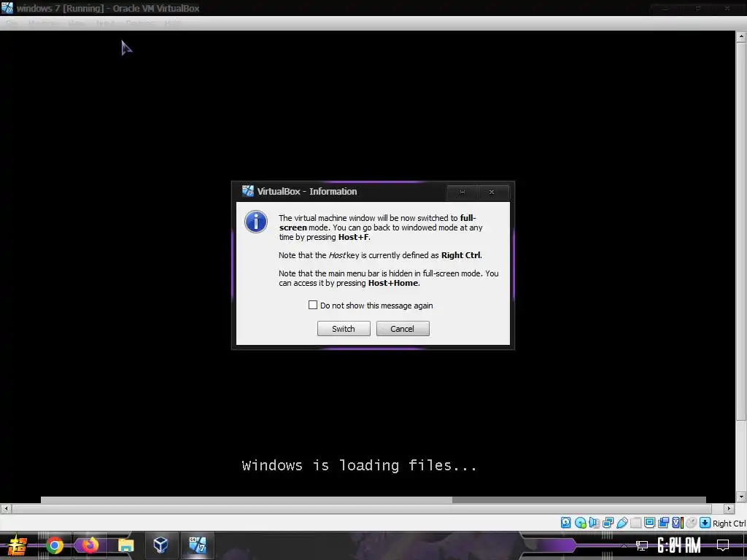Click the virtualization CPU status icon

tap(678, 523)
